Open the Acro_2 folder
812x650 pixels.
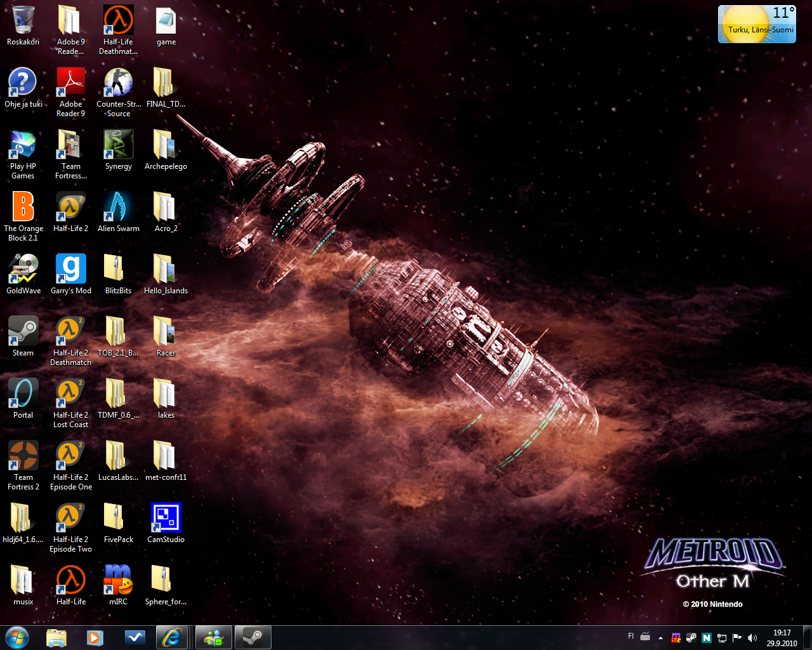pyautogui.click(x=166, y=212)
